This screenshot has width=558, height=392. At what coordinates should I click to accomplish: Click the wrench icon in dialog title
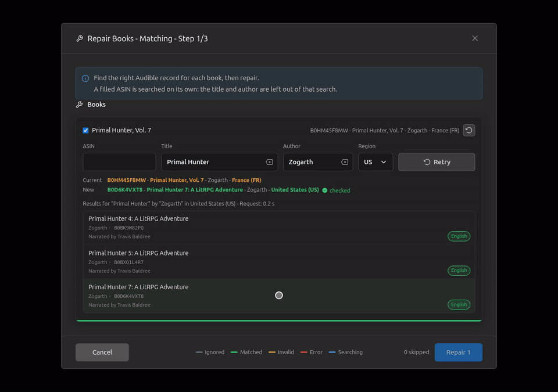point(80,38)
